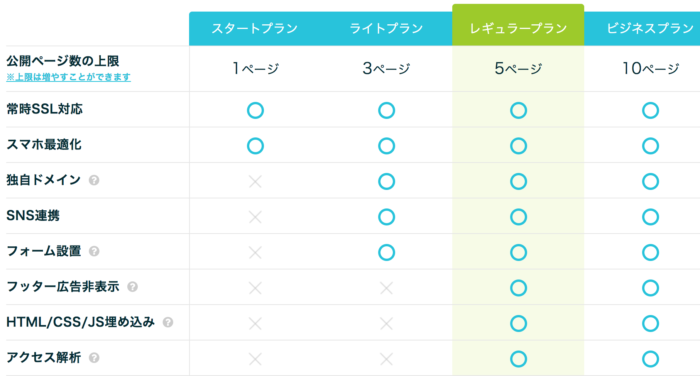Click help icon beside アクセス解析
Viewport: 700px width, 376px height.
click(x=94, y=358)
